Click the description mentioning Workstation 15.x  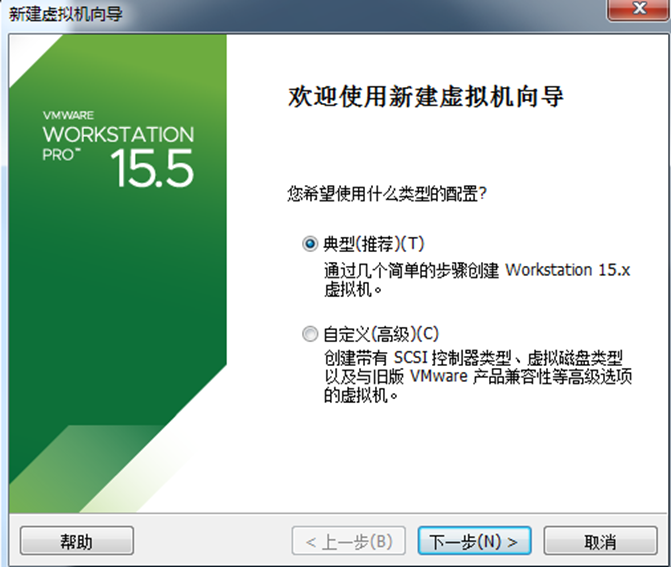(477, 280)
